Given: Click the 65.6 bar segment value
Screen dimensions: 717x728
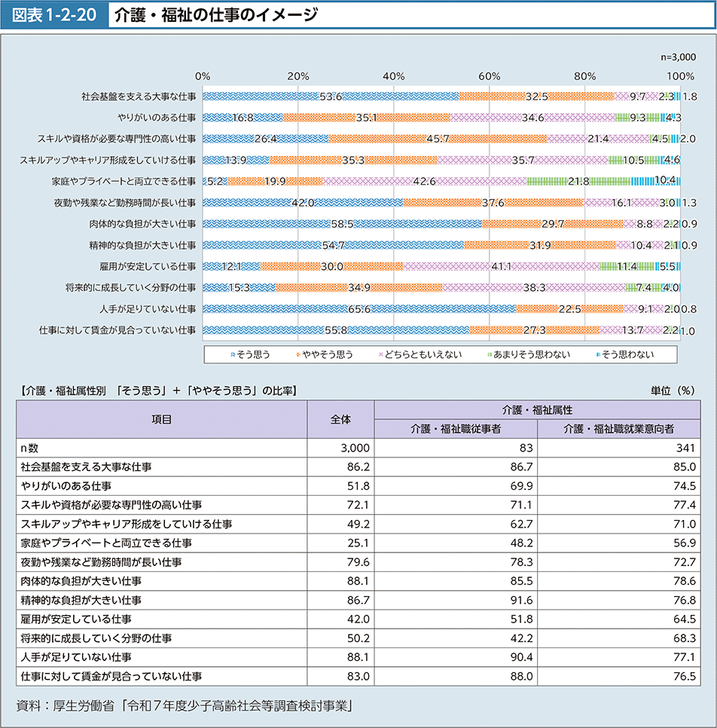Looking at the screenshot, I should (x=359, y=309).
